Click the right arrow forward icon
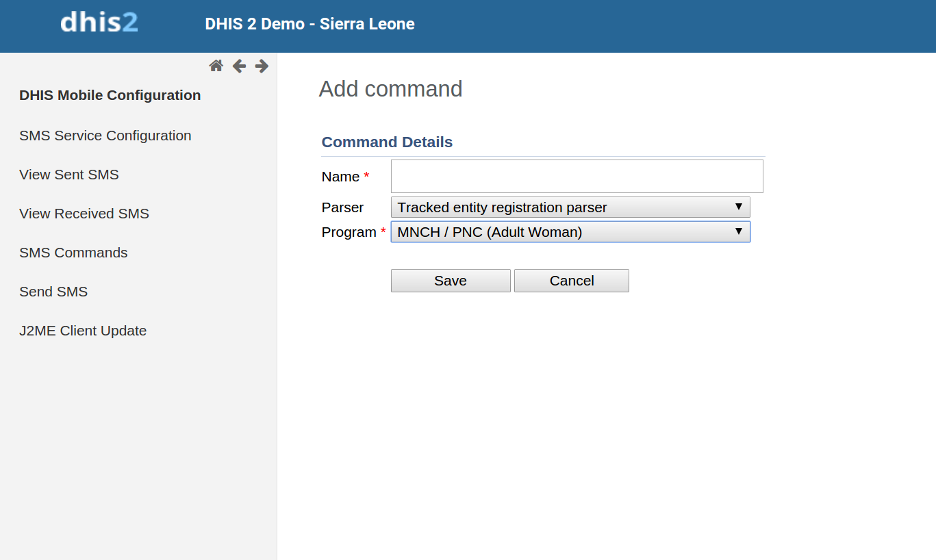Image resolution: width=936 pixels, height=560 pixels. 262,66
